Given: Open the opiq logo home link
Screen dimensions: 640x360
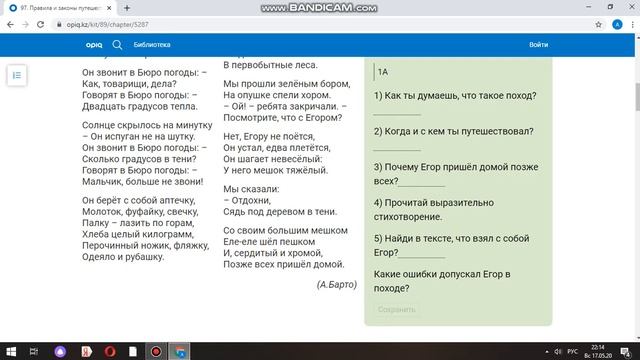Looking at the screenshot, I should 94,45.
